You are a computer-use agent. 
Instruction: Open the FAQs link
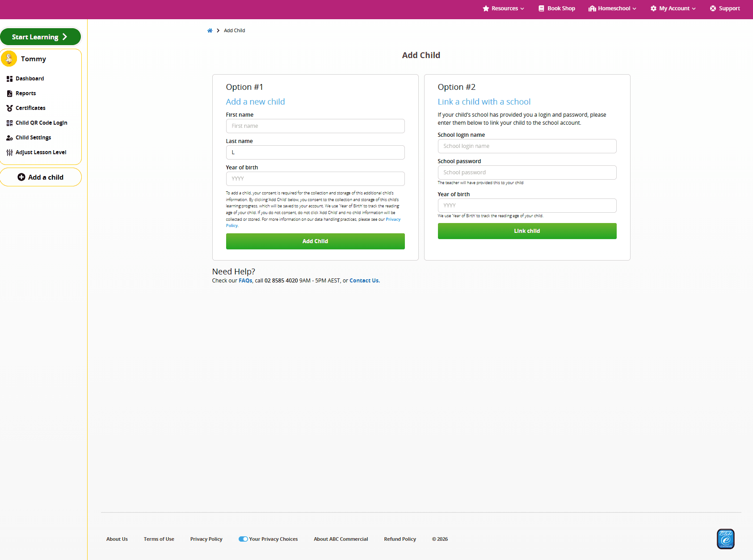tap(245, 281)
